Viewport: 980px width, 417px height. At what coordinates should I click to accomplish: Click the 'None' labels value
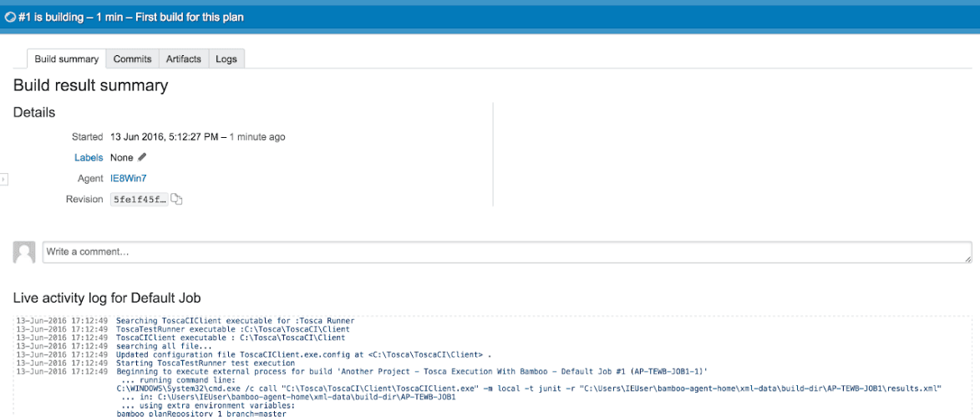coord(121,157)
